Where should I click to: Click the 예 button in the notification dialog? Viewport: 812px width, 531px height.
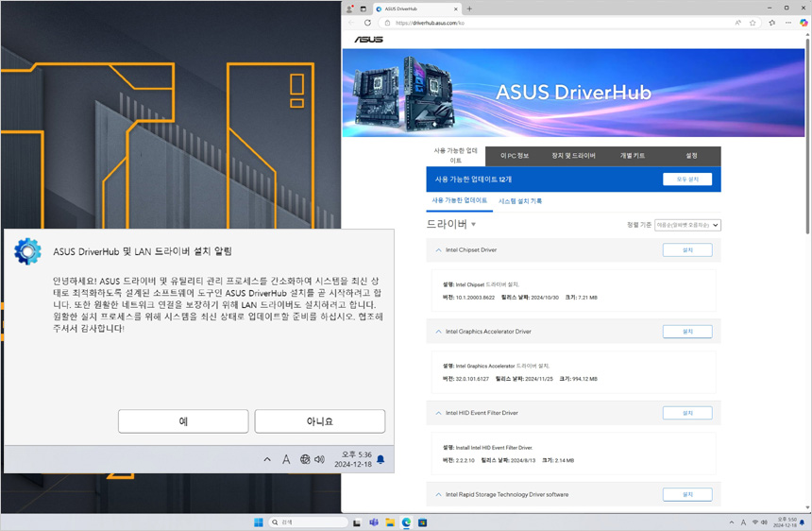click(183, 421)
